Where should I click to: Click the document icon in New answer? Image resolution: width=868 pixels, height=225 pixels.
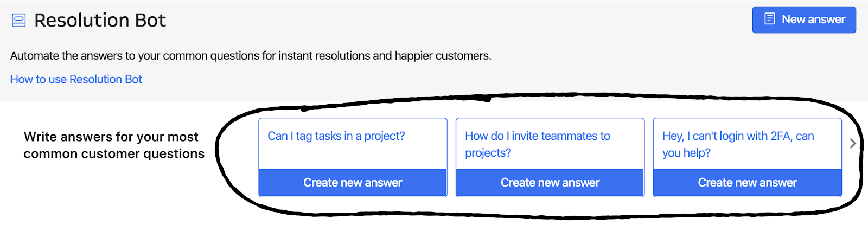pos(769,20)
